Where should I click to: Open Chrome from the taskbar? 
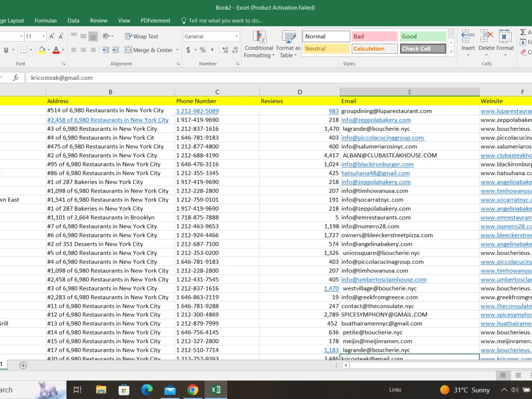(x=193, y=390)
